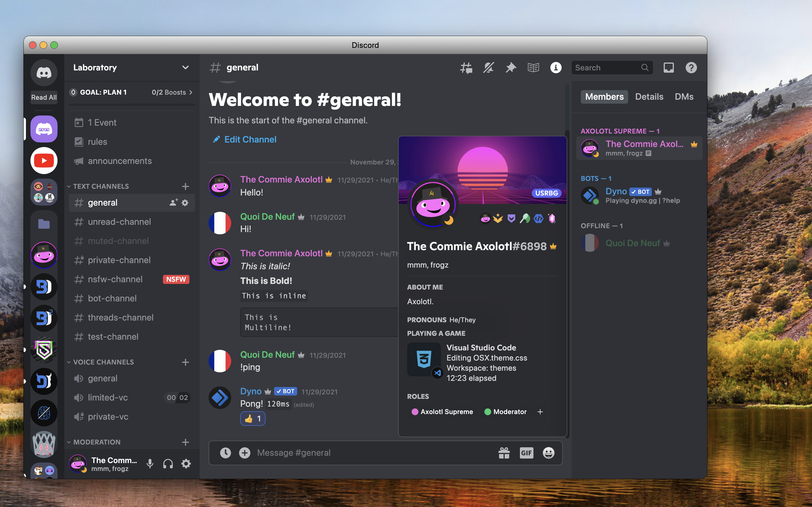Open the GIF picker

click(x=526, y=453)
